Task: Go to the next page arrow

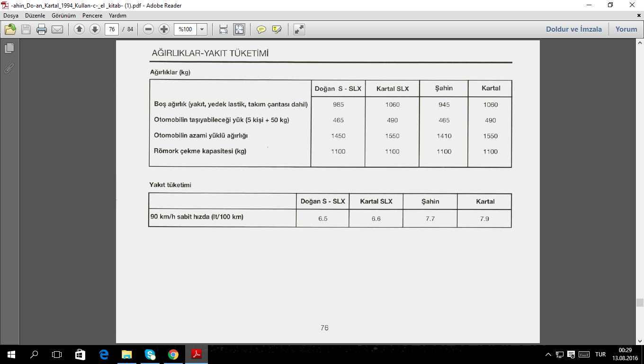Action: pyautogui.click(x=95, y=29)
